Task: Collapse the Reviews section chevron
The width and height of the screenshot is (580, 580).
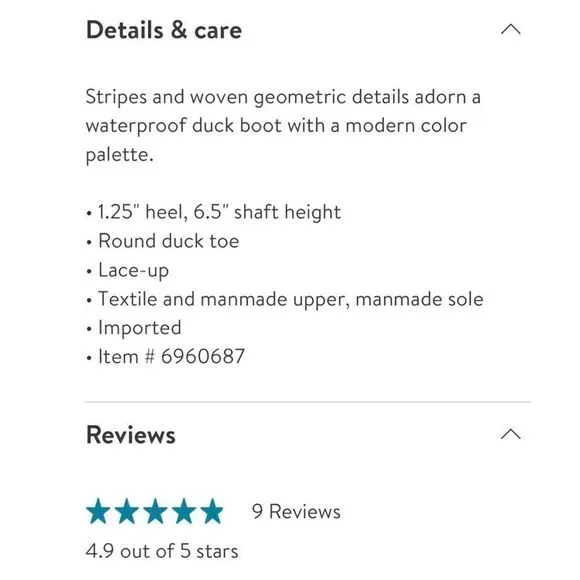Action: click(510, 434)
